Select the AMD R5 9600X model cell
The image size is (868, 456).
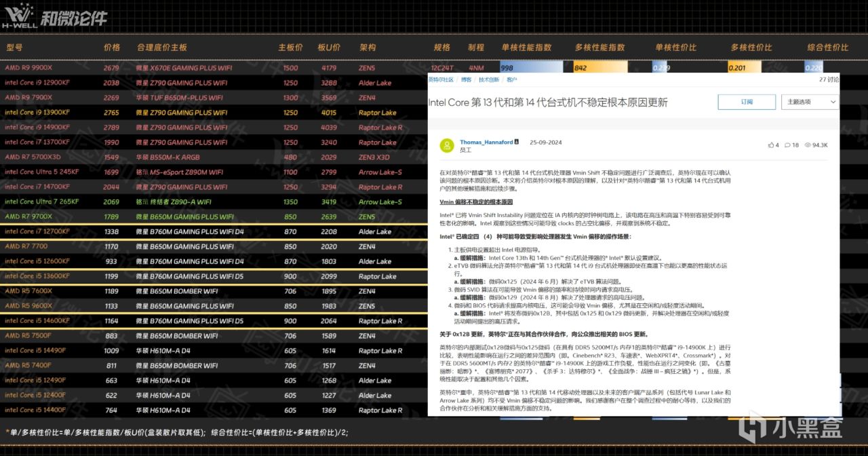[28, 306]
